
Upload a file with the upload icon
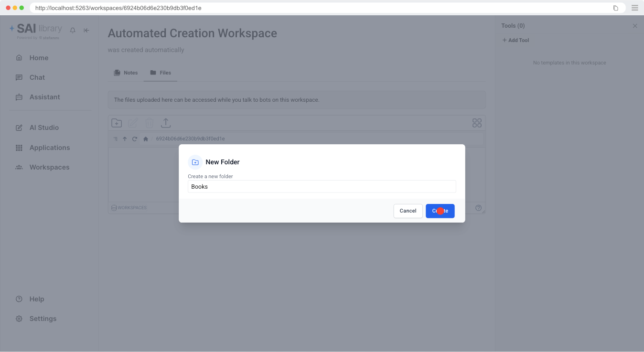[166, 123]
